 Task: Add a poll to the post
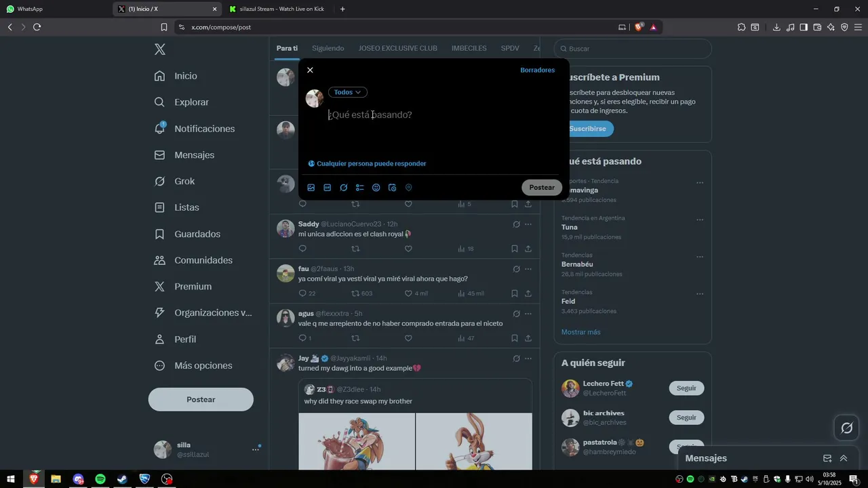tap(360, 188)
